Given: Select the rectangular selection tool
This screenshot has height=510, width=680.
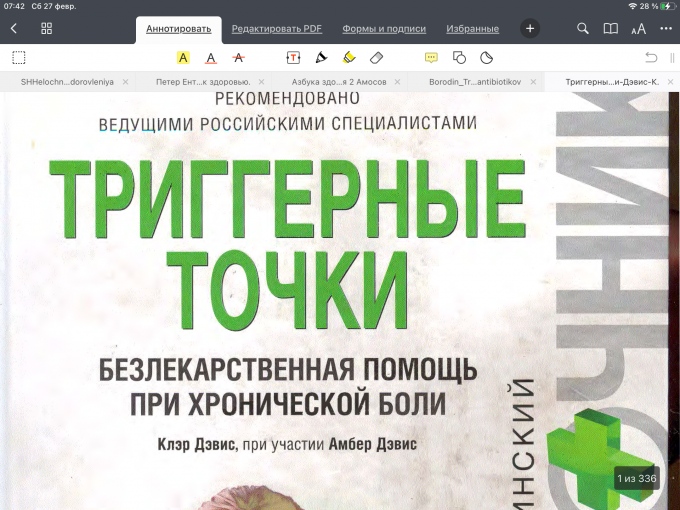Looking at the screenshot, I should 18,58.
